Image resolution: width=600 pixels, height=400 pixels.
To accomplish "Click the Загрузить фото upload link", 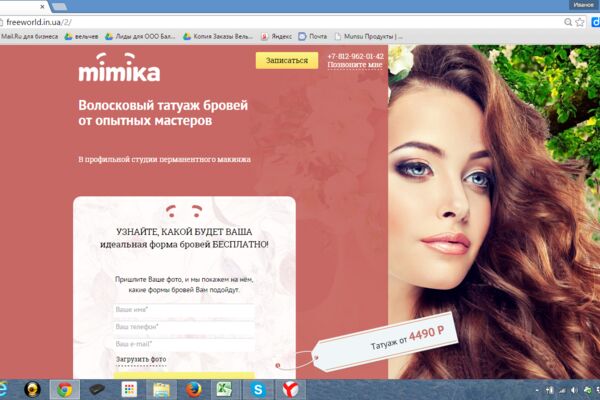I will (x=141, y=359).
